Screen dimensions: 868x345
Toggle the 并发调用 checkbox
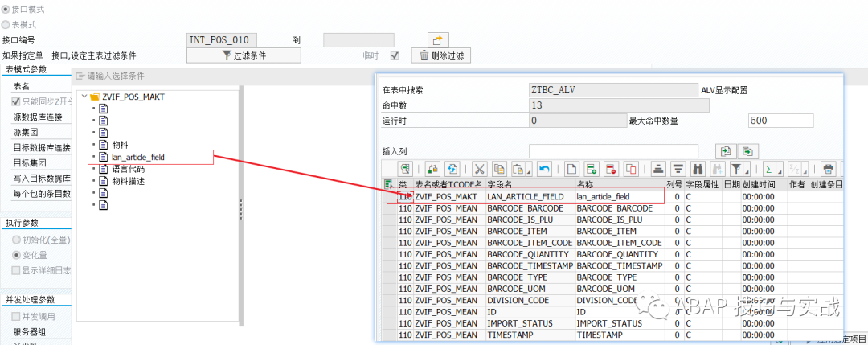[16, 316]
